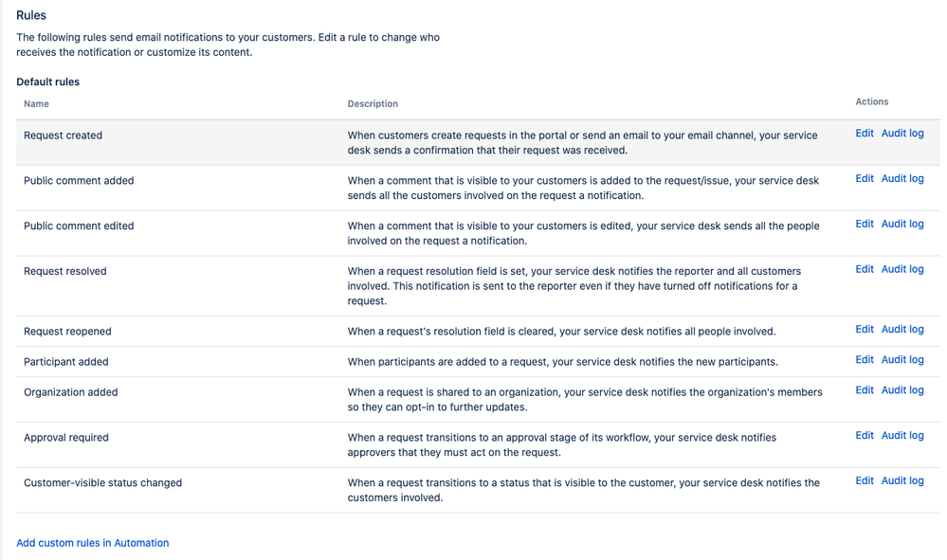Image resolution: width=947 pixels, height=560 pixels.
Task: Open Audit log for Request reopened
Action: (x=902, y=330)
